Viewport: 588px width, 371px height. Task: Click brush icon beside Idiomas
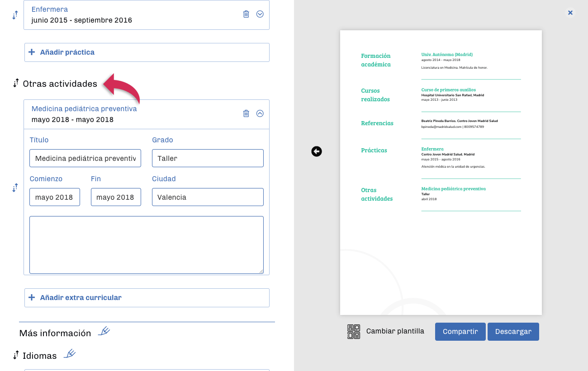coord(70,354)
